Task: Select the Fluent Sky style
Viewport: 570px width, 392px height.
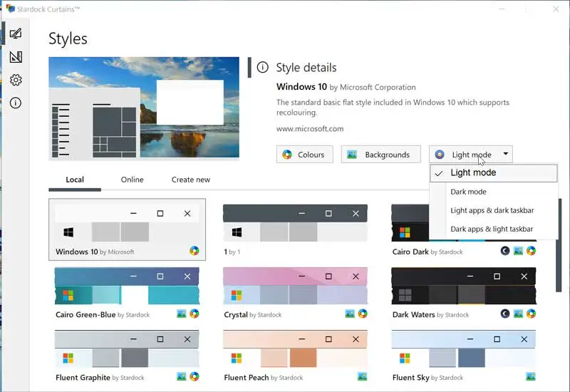Action: click(x=464, y=356)
